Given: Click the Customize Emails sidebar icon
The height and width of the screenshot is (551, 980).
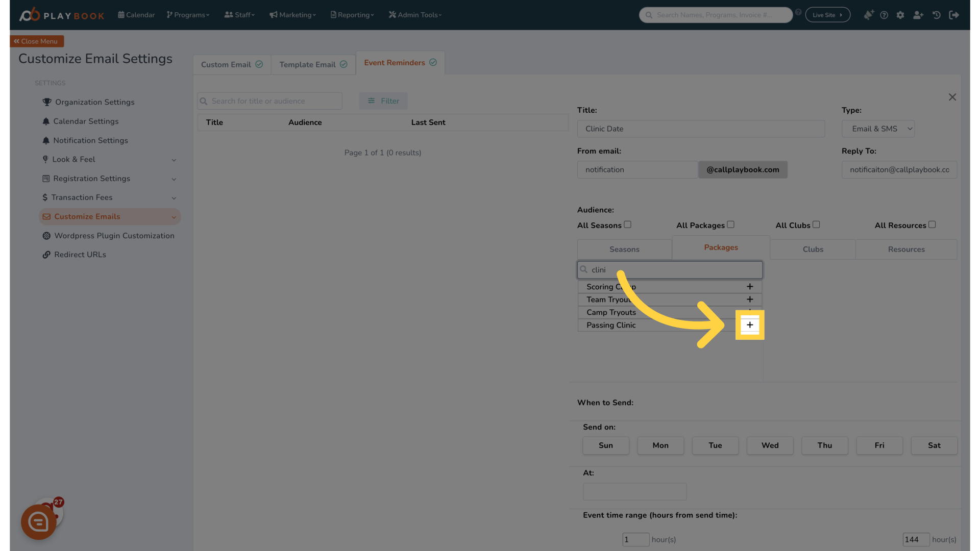Looking at the screenshot, I should click(45, 217).
